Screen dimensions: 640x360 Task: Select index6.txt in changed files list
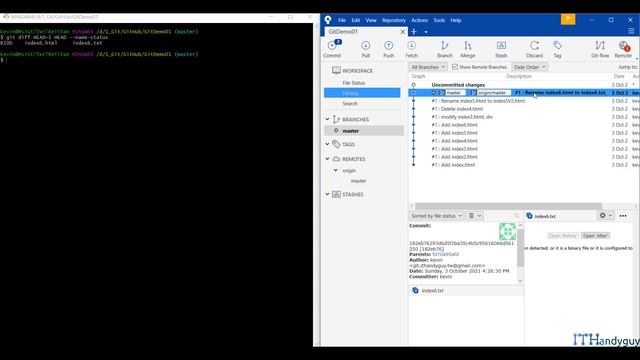tap(466, 291)
